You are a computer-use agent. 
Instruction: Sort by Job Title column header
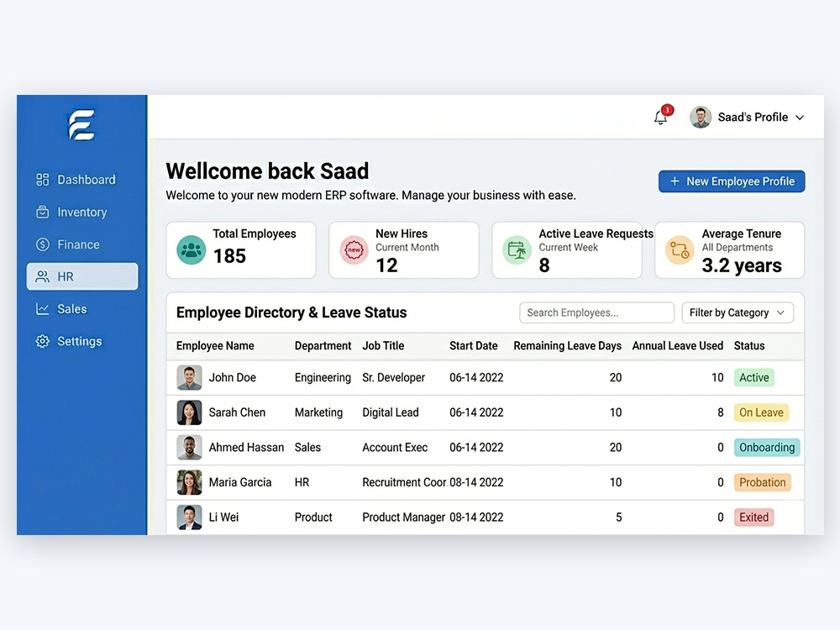point(383,346)
